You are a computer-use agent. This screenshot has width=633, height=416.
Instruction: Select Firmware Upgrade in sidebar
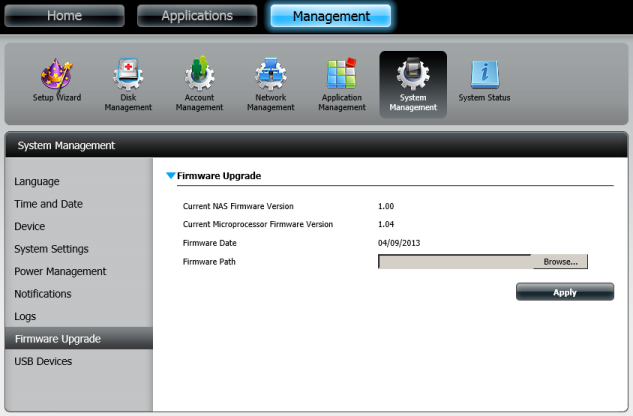tap(79, 338)
